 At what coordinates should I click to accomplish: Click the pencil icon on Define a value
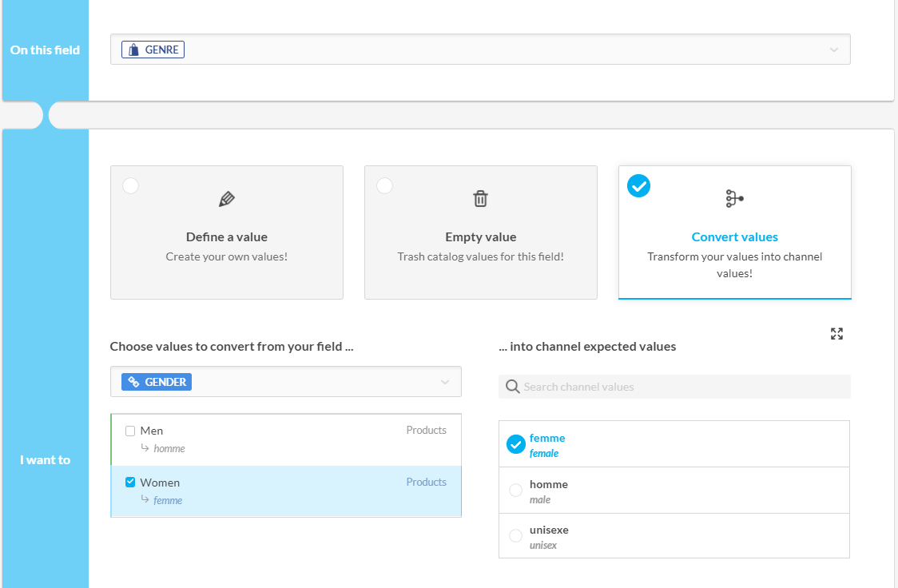(x=227, y=199)
